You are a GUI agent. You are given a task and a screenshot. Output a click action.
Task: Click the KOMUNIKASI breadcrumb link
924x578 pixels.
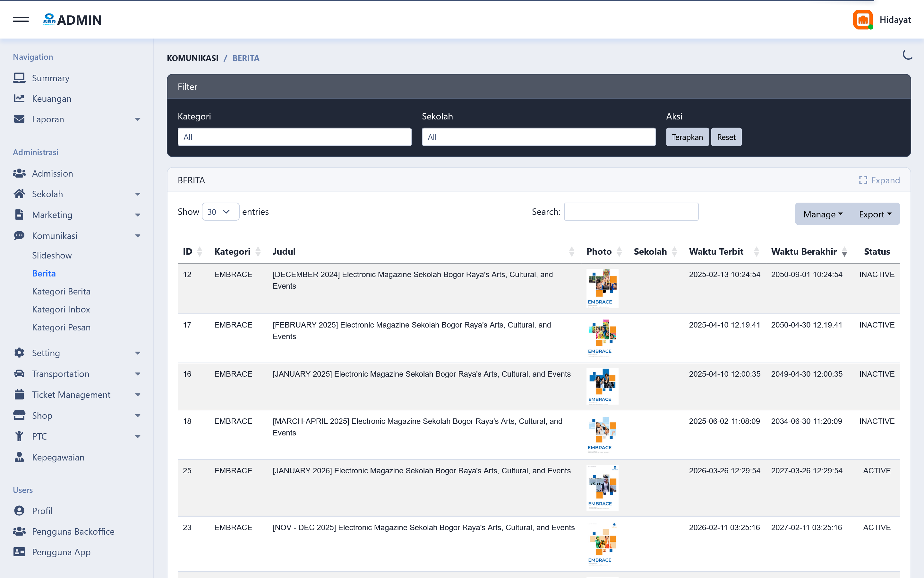pyautogui.click(x=193, y=58)
